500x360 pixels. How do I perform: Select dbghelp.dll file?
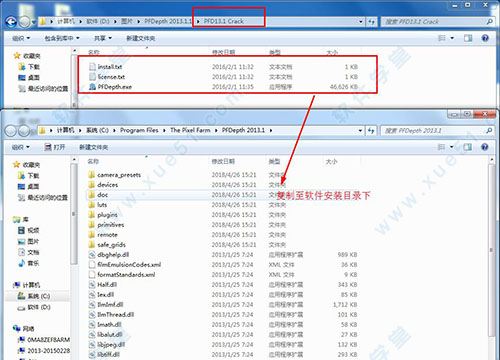click(109, 255)
